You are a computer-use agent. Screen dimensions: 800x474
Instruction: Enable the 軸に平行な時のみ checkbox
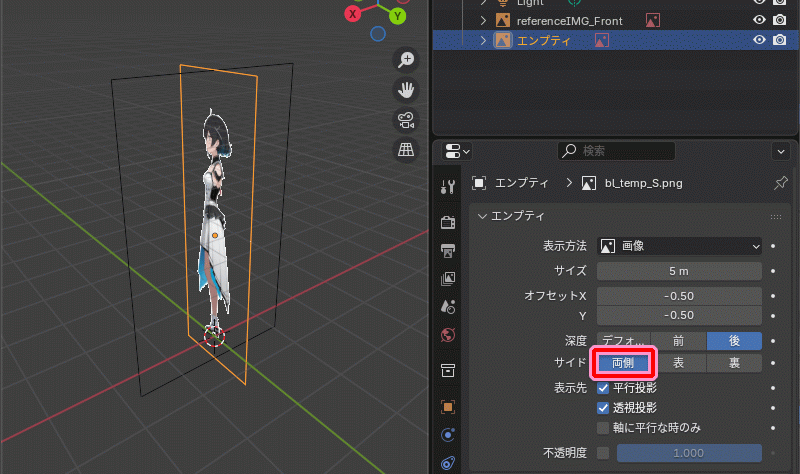tap(603, 427)
